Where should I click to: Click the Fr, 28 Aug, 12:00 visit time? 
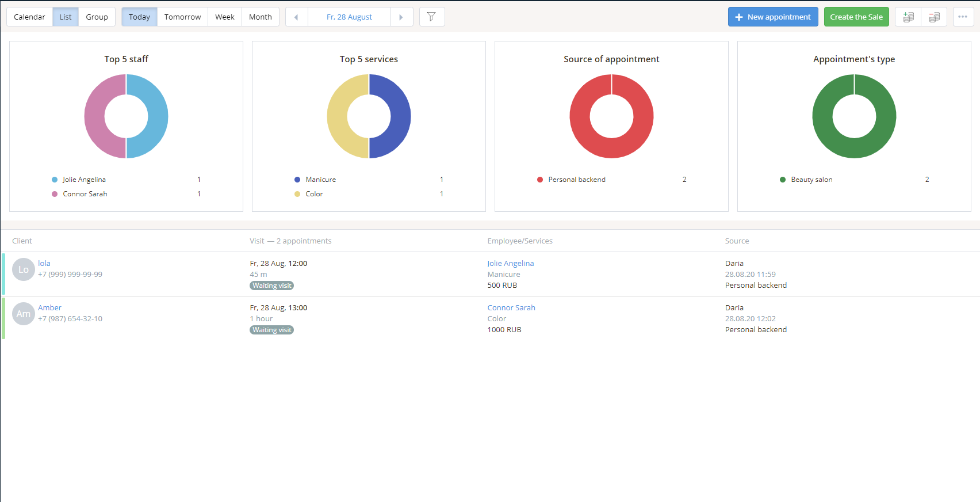(278, 263)
